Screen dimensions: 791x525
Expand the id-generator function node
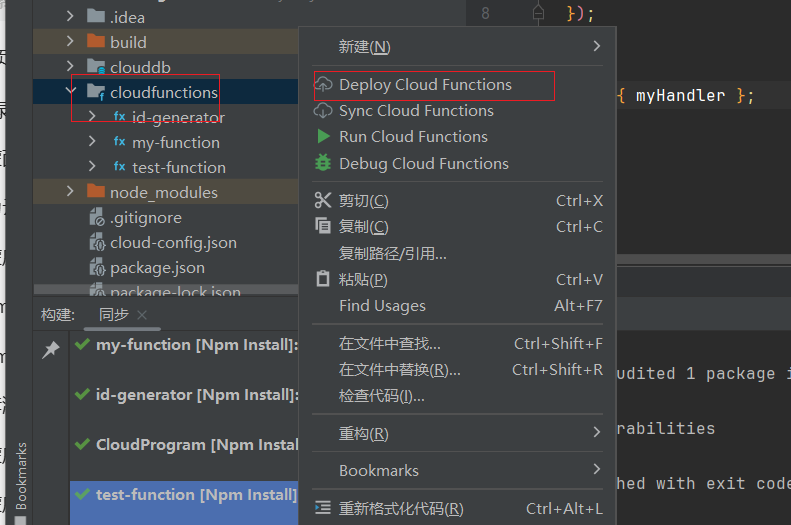click(x=92, y=116)
